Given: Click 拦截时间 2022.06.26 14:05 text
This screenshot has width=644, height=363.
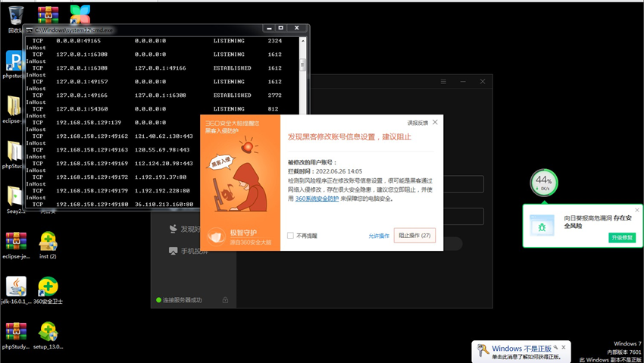Looking at the screenshot, I should click(325, 171).
